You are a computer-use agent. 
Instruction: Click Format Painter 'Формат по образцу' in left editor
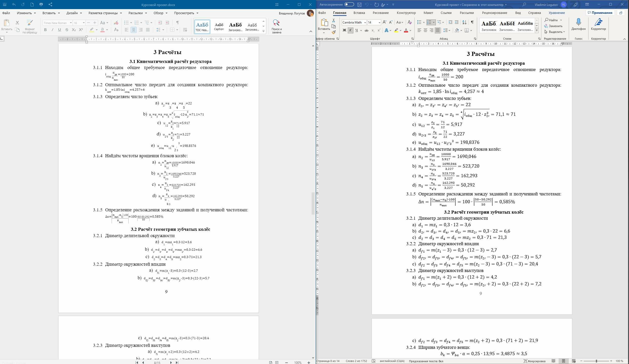coord(30,27)
